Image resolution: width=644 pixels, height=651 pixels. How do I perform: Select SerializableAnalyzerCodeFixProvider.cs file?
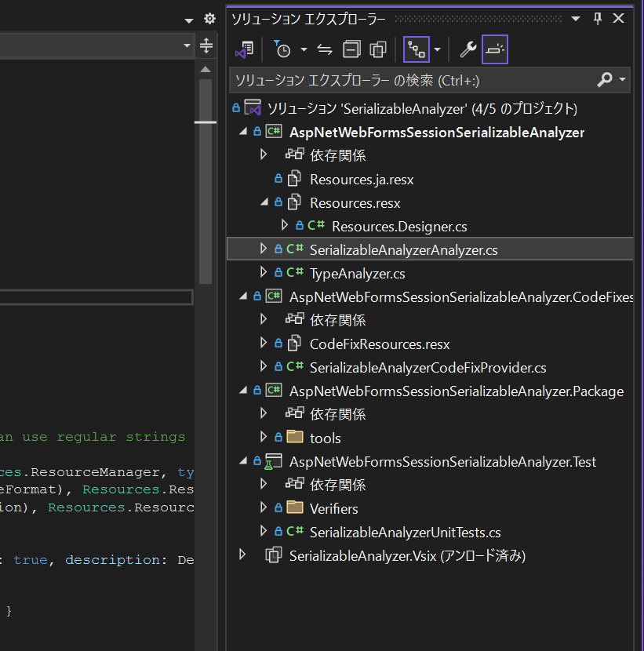click(428, 368)
